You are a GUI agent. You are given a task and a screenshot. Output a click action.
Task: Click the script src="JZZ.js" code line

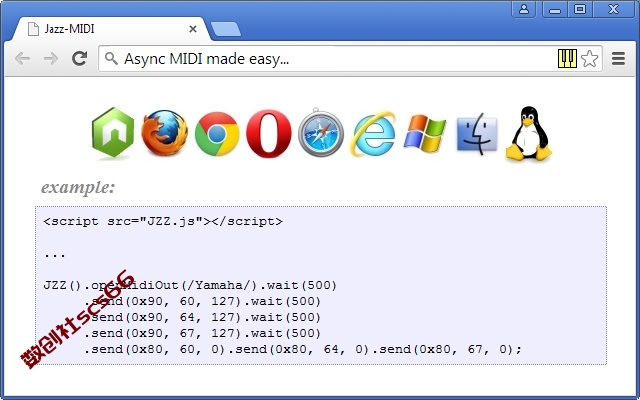tap(163, 221)
